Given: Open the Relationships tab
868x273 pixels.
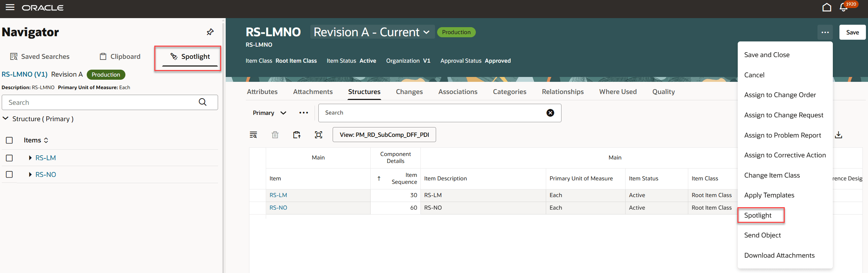Looking at the screenshot, I should [x=563, y=92].
